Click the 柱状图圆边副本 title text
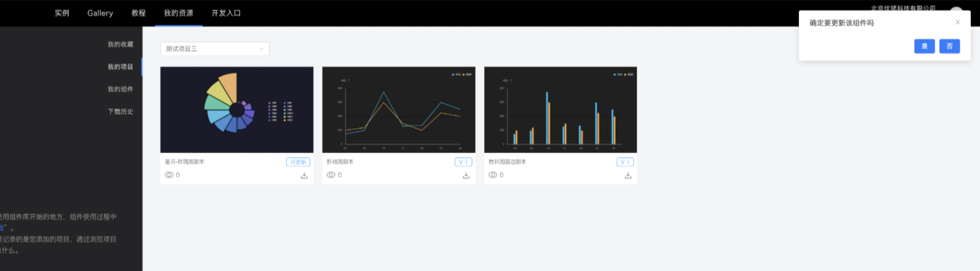This screenshot has width=980, height=271. 508,162
